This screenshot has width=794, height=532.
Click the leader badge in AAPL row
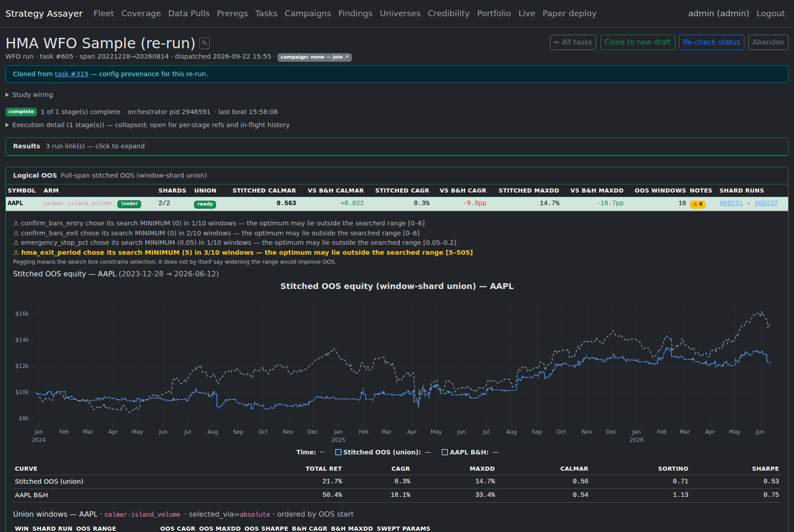click(129, 204)
